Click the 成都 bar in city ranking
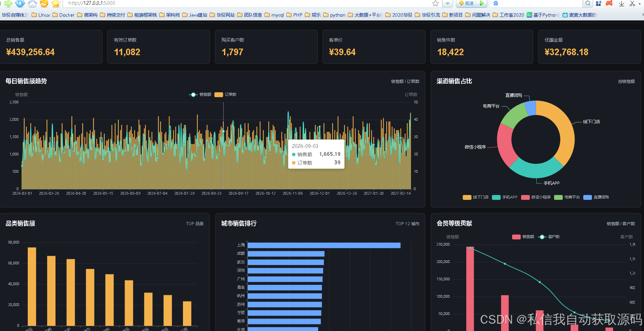This screenshot has height=331, width=644. point(286,254)
